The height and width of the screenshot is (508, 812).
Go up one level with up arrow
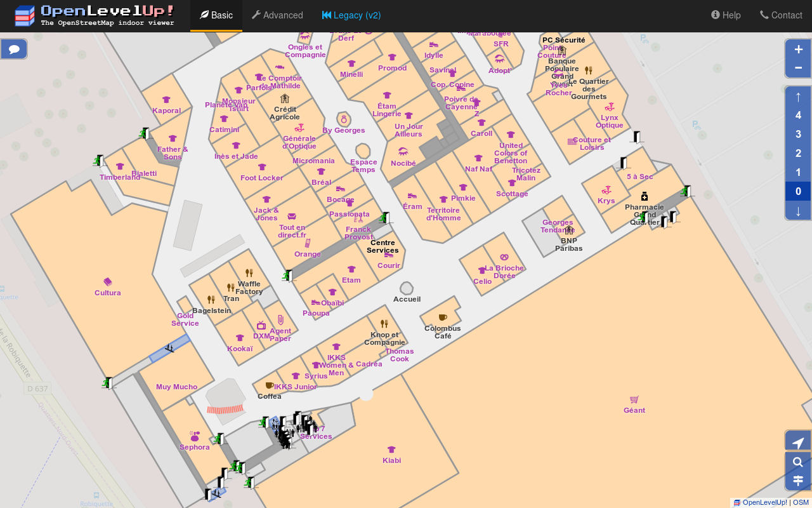pyautogui.click(x=798, y=97)
